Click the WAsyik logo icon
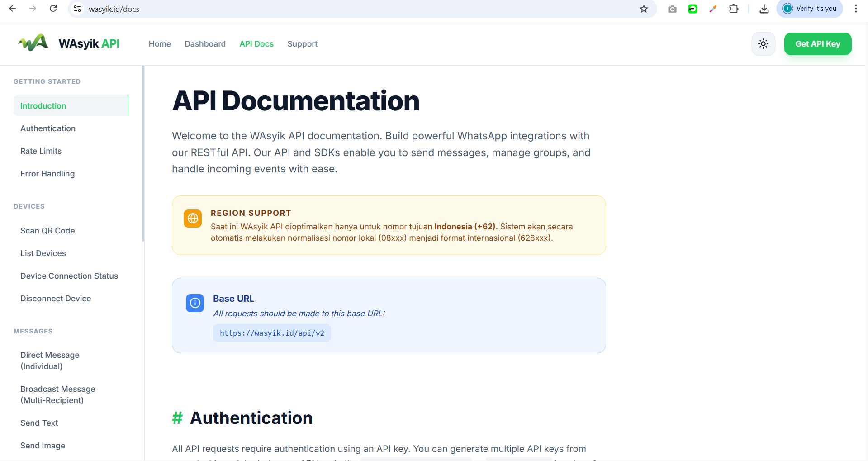Image resolution: width=868 pixels, height=461 pixels. (x=33, y=43)
